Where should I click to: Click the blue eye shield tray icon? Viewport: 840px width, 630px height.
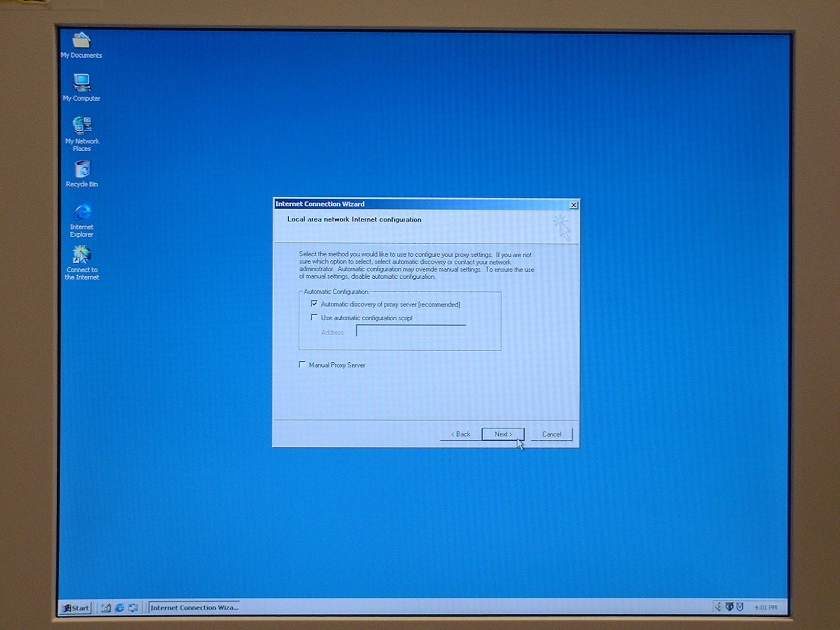(x=729, y=607)
